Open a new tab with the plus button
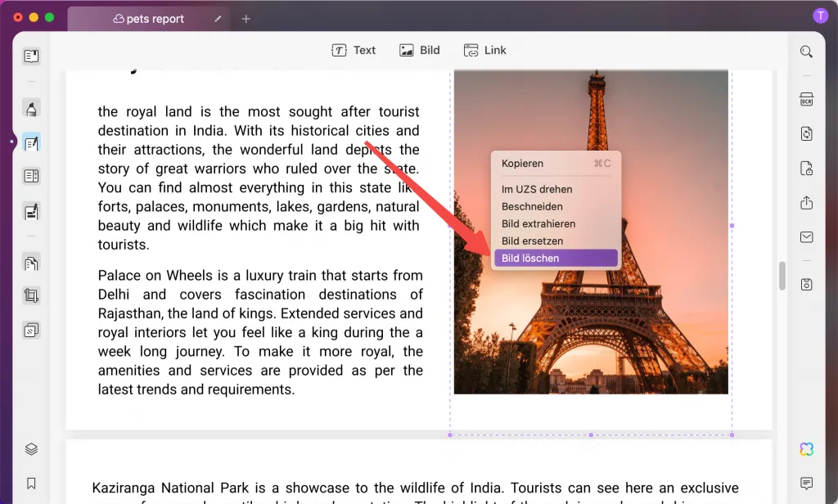The width and height of the screenshot is (838, 504). click(x=246, y=17)
